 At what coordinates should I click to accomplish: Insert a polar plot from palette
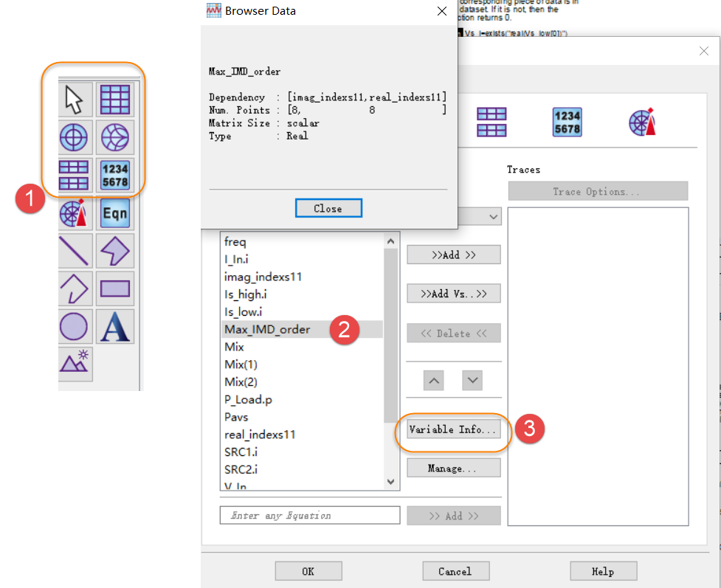click(74, 137)
